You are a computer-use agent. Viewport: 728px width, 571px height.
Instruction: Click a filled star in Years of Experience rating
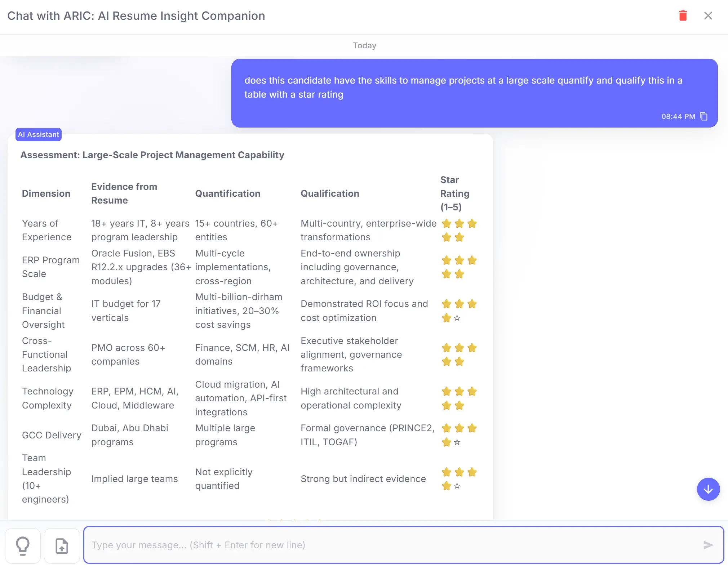447,224
